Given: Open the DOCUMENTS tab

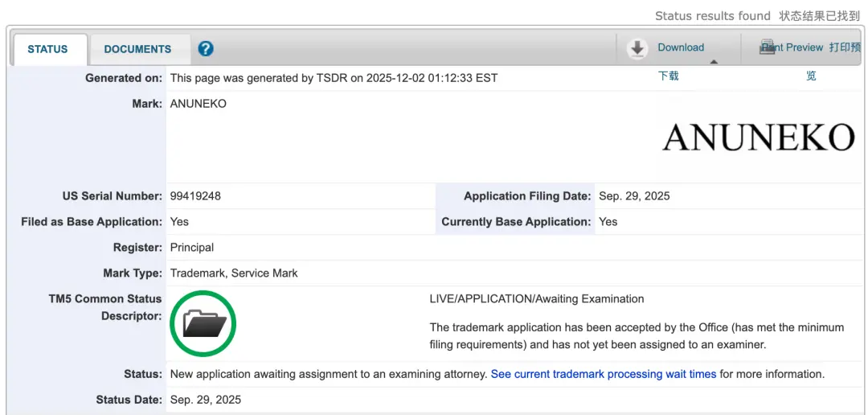Looking at the screenshot, I should point(137,49).
